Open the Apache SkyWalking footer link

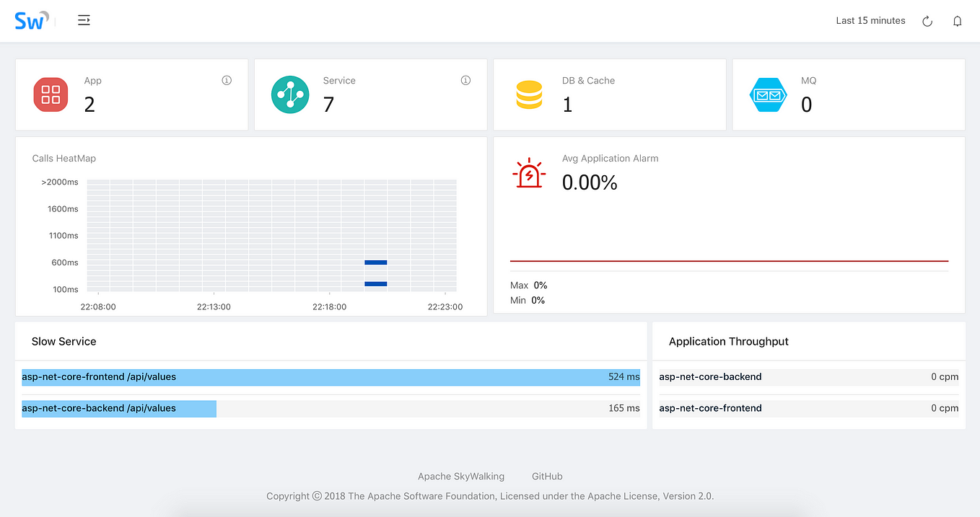click(461, 477)
